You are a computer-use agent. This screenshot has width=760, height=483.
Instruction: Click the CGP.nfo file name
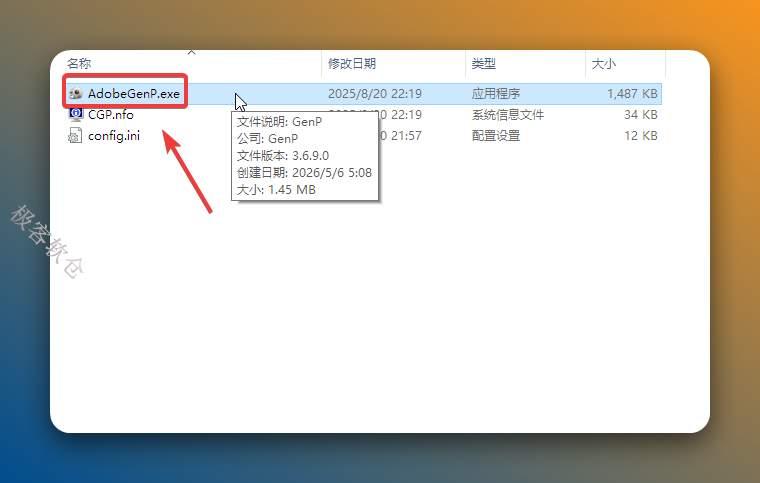point(111,114)
